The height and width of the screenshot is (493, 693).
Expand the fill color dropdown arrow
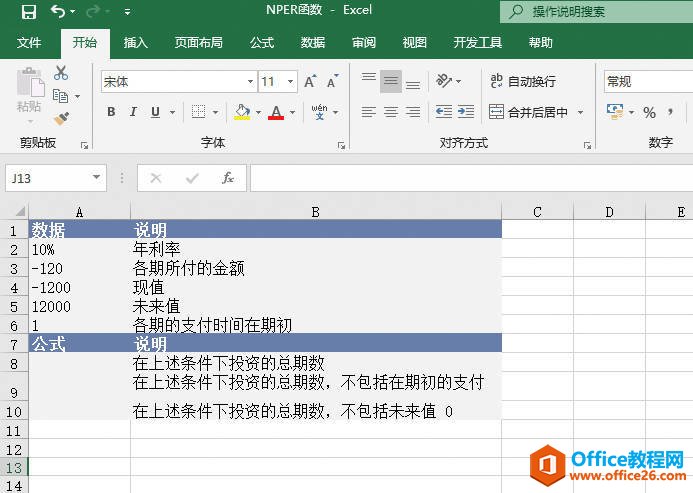[259, 112]
